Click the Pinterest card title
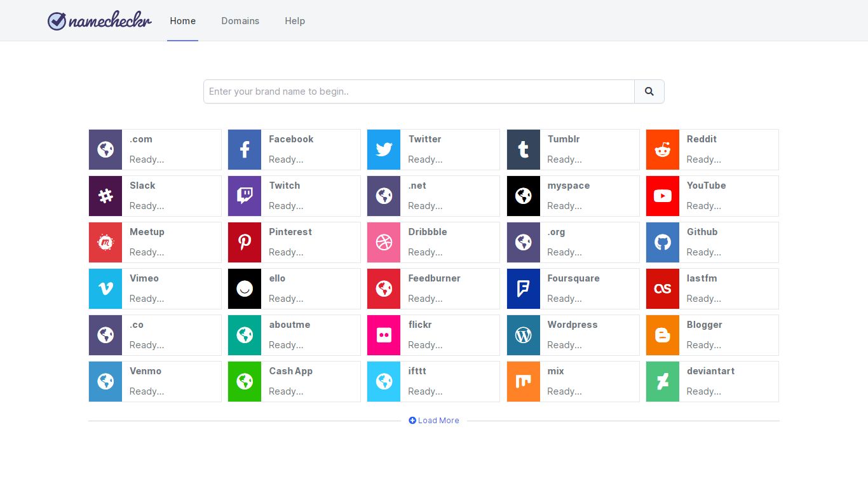This screenshot has height=488, width=868. point(290,232)
